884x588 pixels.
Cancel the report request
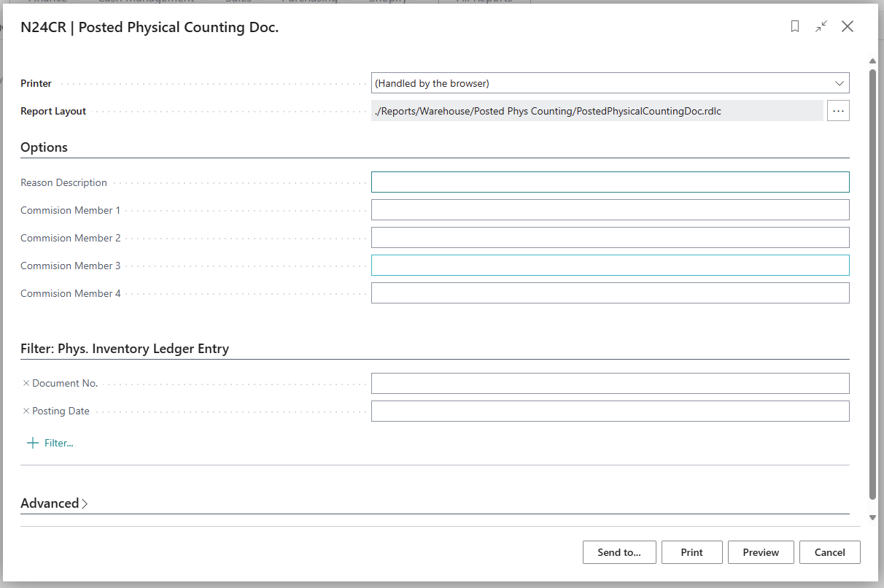click(829, 552)
